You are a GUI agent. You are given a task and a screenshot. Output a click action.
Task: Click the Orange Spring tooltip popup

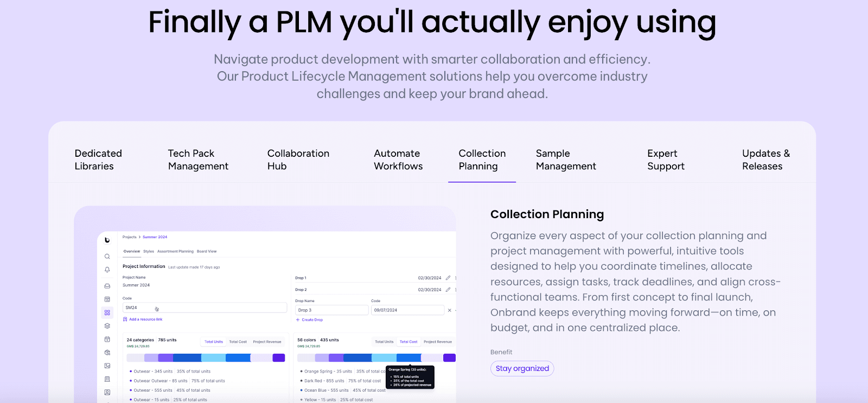[410, 377]
